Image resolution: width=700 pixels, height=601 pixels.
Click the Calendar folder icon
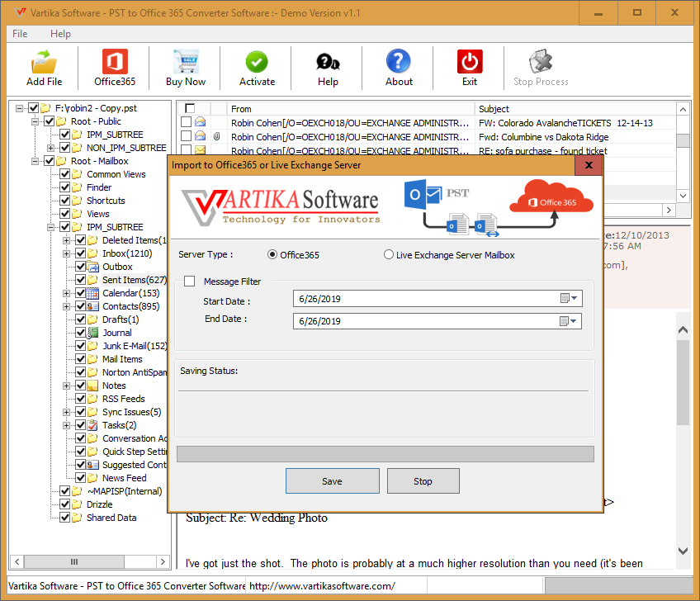click(92, 293)
